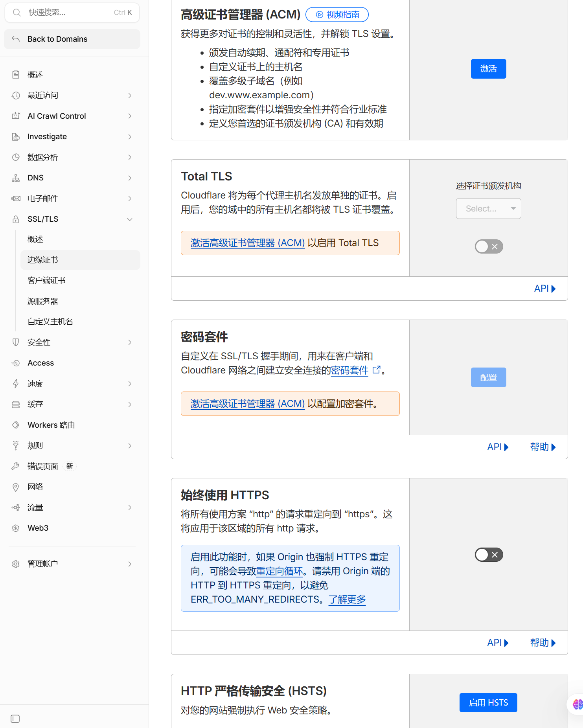Image resolution: width=583 pixels, height=728 pixels.
Task: Click the 网络 location pin icon
Action: pyautogui.click(x=16, y=487)
